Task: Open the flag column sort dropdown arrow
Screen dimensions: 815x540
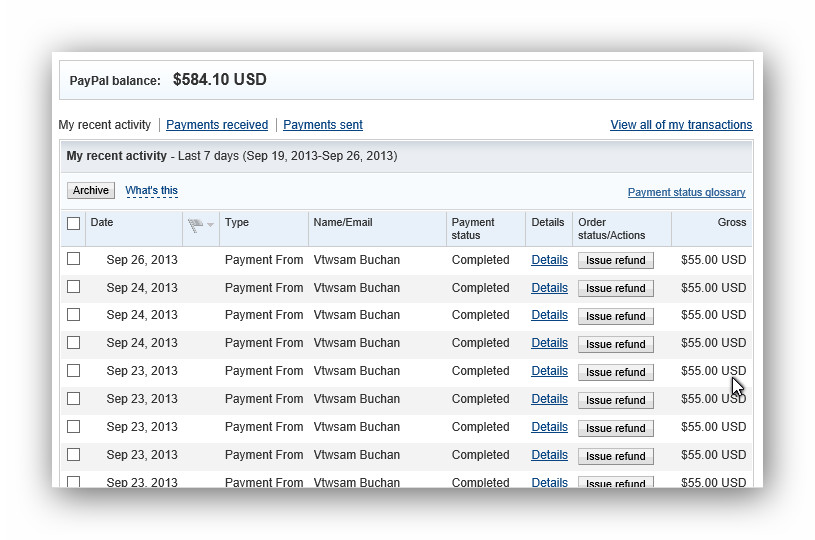Action: [211, 226]
